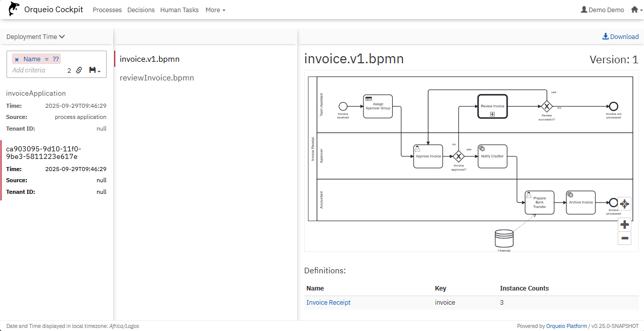Open the Human Tasks page
The height and width of the screenshot is (331, 644).
click(x=179, y=10)
